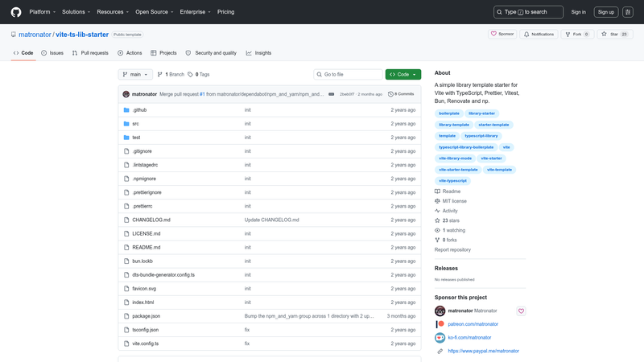
Task: Open the .github folder icon
Action: (126, 110)
